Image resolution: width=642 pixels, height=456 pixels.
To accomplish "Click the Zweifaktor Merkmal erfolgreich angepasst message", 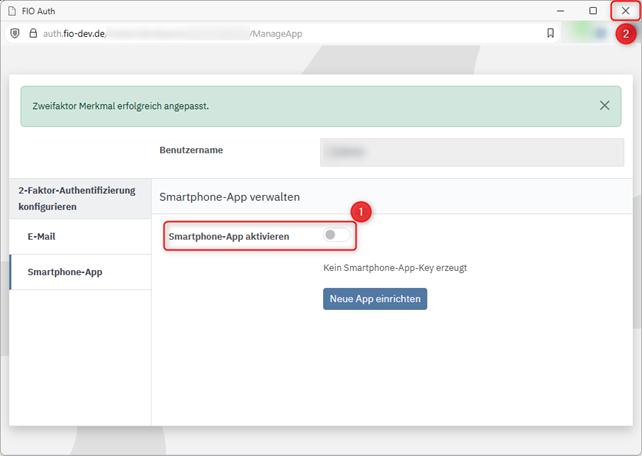I will (123, 105).
